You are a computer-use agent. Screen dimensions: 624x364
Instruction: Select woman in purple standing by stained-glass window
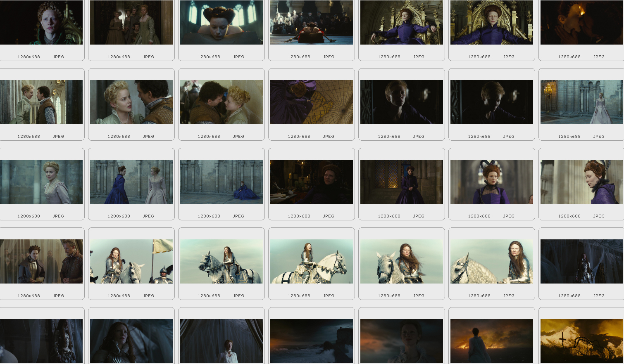[402, 182]
